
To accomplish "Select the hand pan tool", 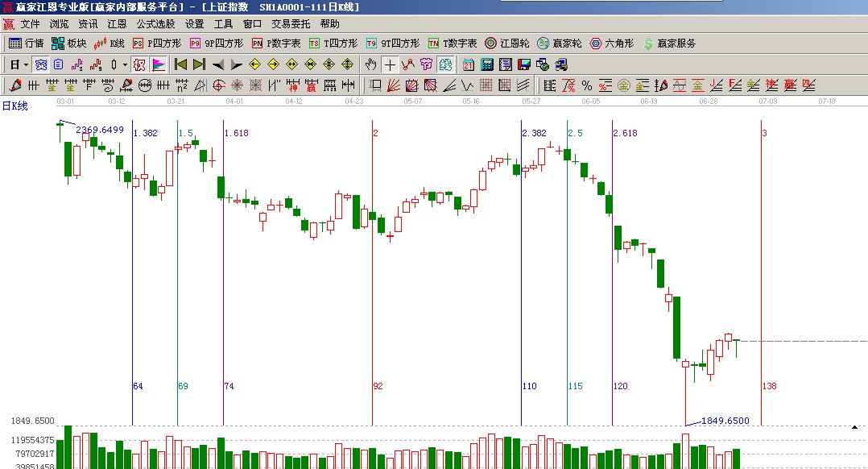I will click(x=371, y=64).
